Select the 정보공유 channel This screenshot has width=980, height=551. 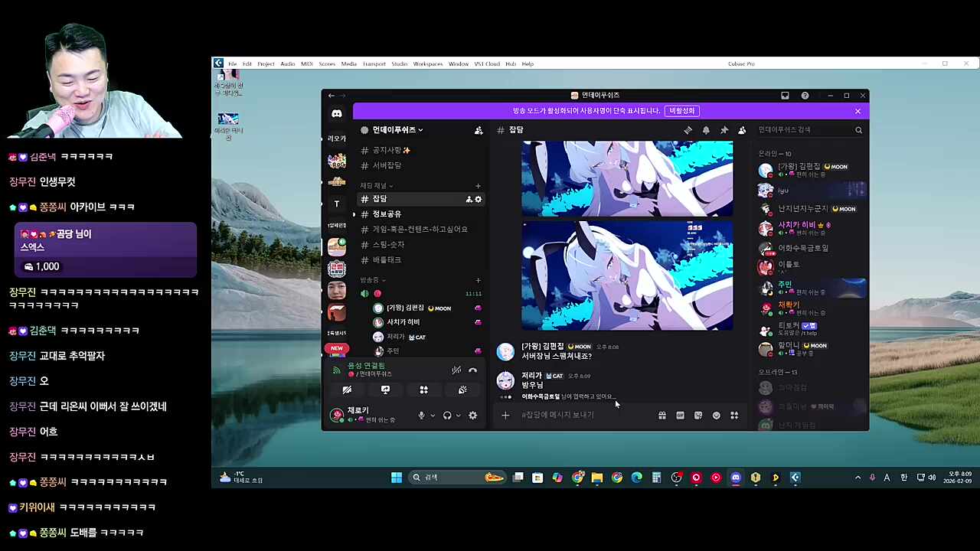(387, 214)
